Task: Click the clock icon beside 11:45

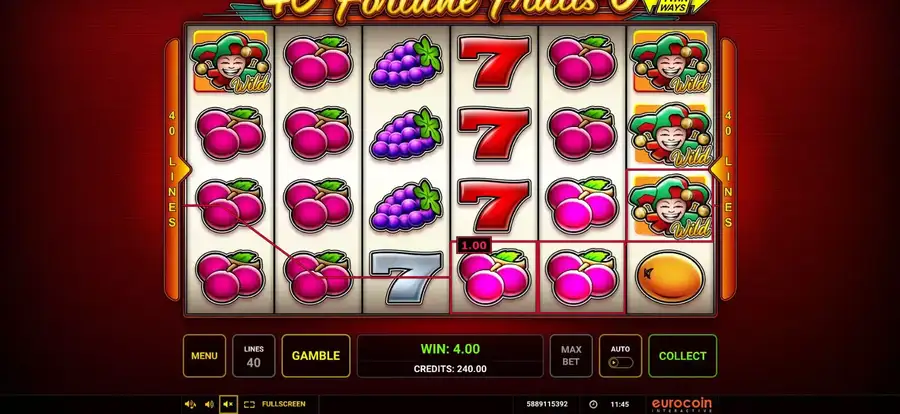Action: pos(593,404)
